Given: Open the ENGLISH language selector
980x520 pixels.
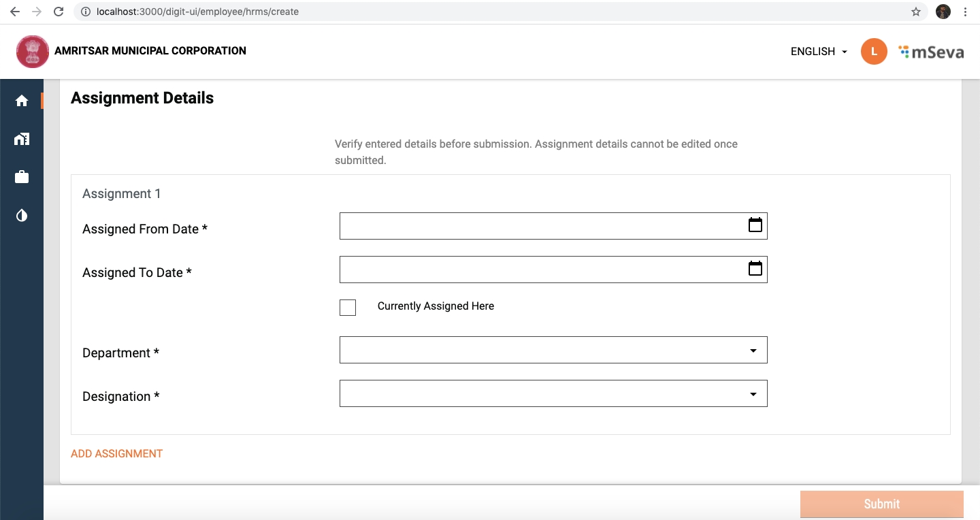Looking at the screenshot, I should coord(819,52).
